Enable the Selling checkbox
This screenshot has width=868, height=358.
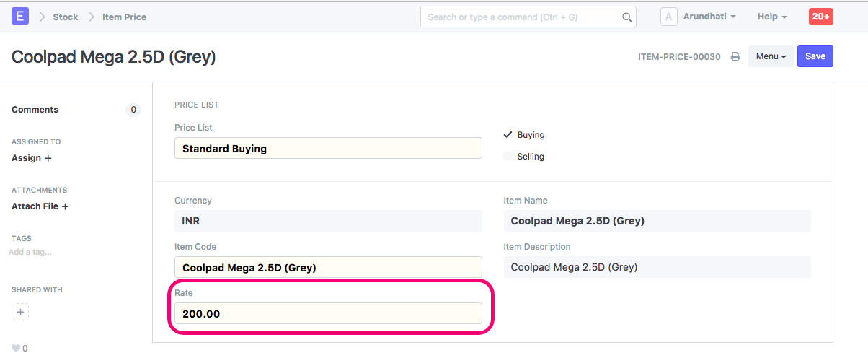(508, 157)
